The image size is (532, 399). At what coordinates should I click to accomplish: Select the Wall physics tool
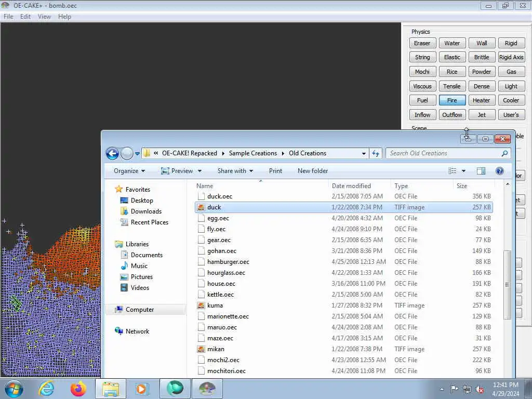pos(482,43)
